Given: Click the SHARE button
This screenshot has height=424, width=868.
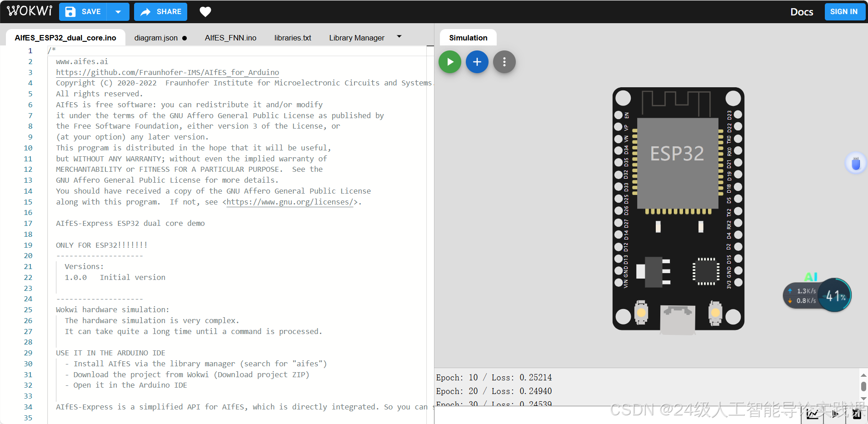Looking at the screenshot, I should point(160,11).
